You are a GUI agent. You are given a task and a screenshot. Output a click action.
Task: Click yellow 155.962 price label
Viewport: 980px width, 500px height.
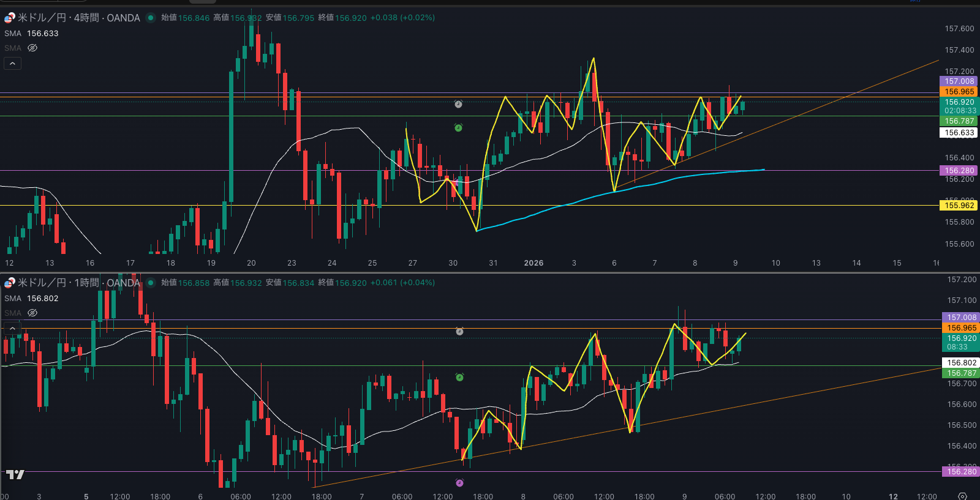(x=959, y=206)
